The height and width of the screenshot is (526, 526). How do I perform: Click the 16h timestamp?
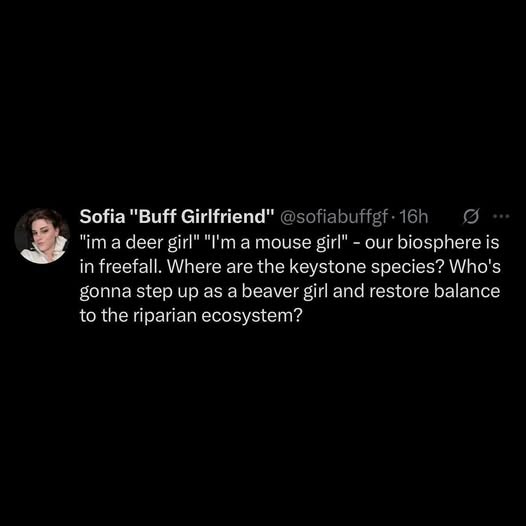point(414,217)
